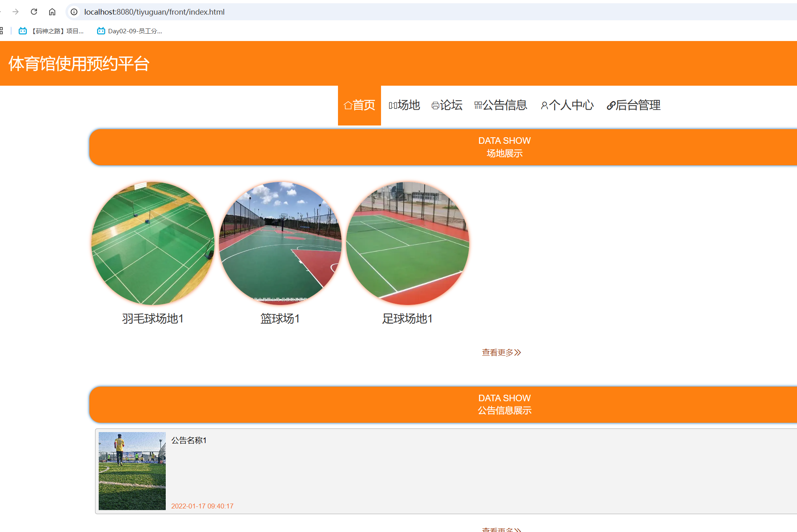Click the 公告名称1 announcement image
Screen dimensions: 797x532
(x=132, y=471)
